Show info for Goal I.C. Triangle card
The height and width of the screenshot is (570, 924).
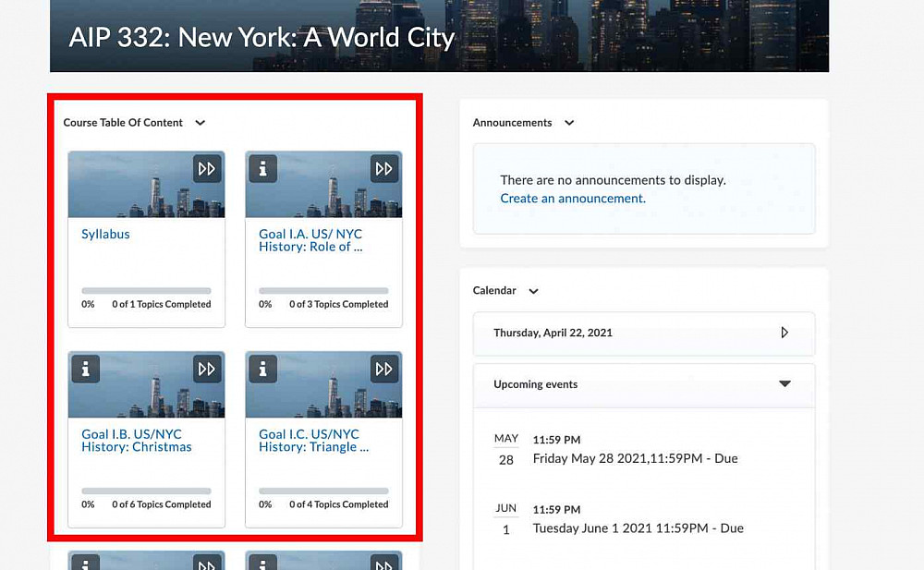coord(263,369)
